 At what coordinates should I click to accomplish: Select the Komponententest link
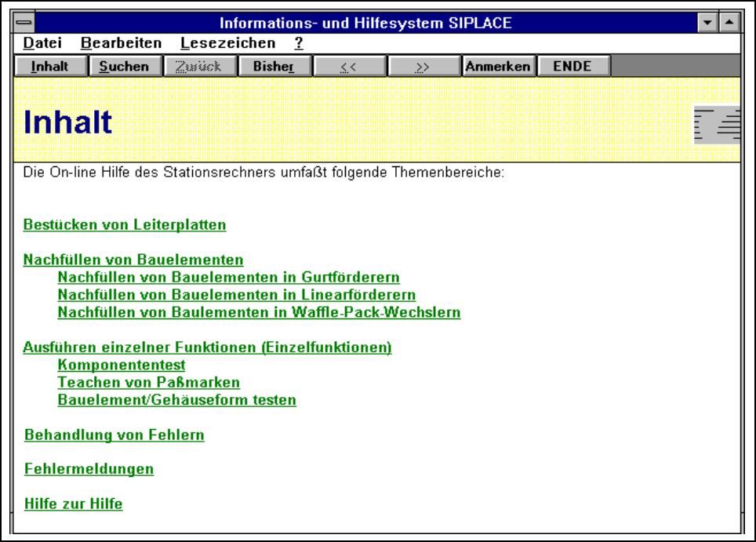tap(122, 366)
